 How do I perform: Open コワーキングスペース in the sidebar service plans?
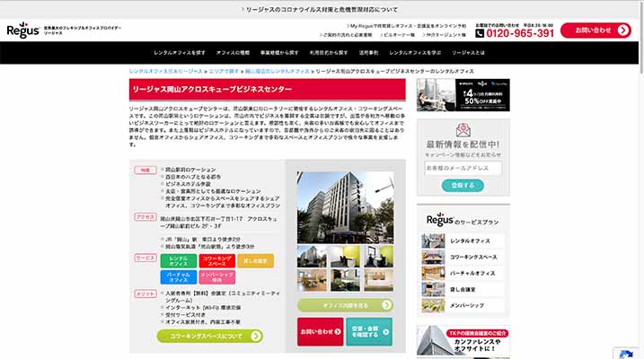(x=463, y=257)
